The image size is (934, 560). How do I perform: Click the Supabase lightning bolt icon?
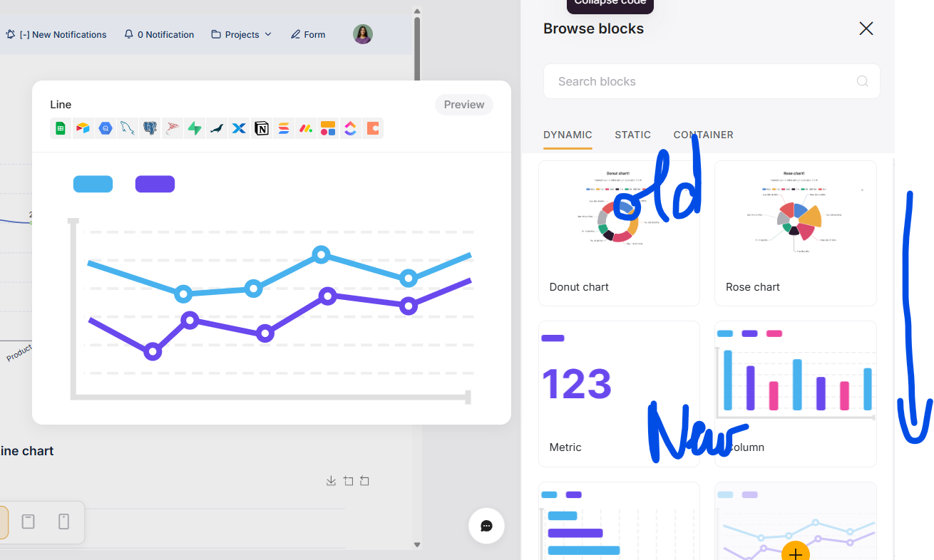pyautogui.click(x=195, y=128)
